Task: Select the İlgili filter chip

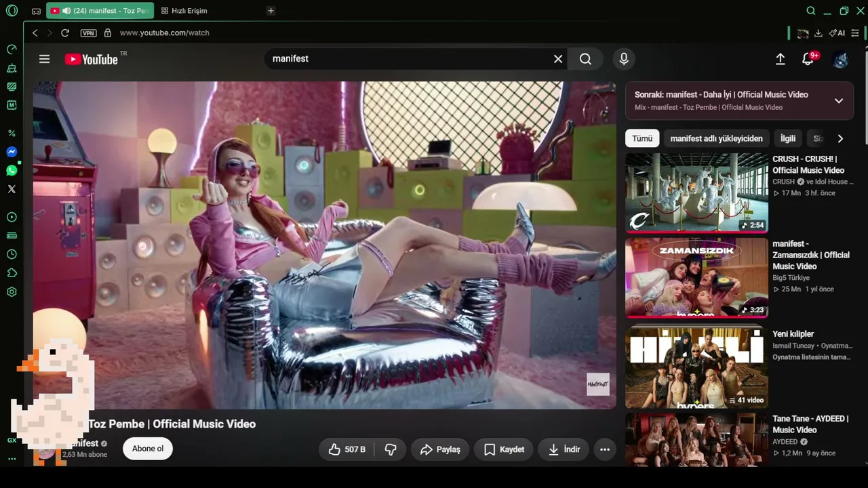Action: (788, 138)
